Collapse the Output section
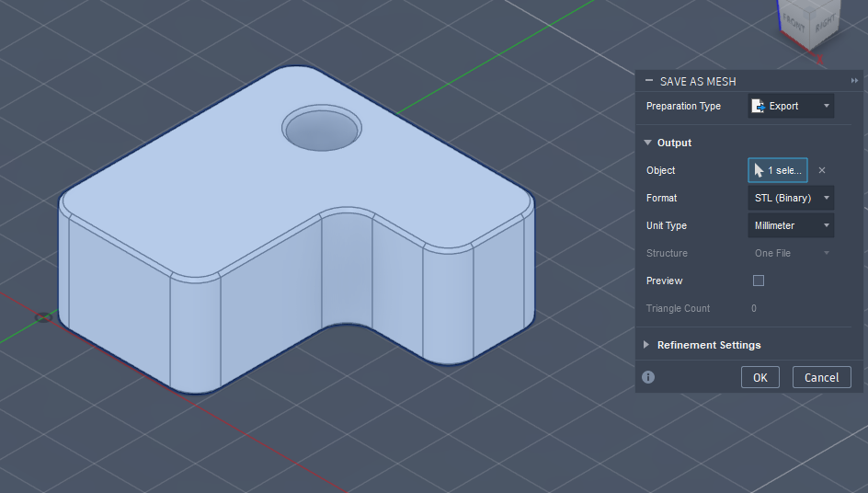 click(x=647, y=143)
